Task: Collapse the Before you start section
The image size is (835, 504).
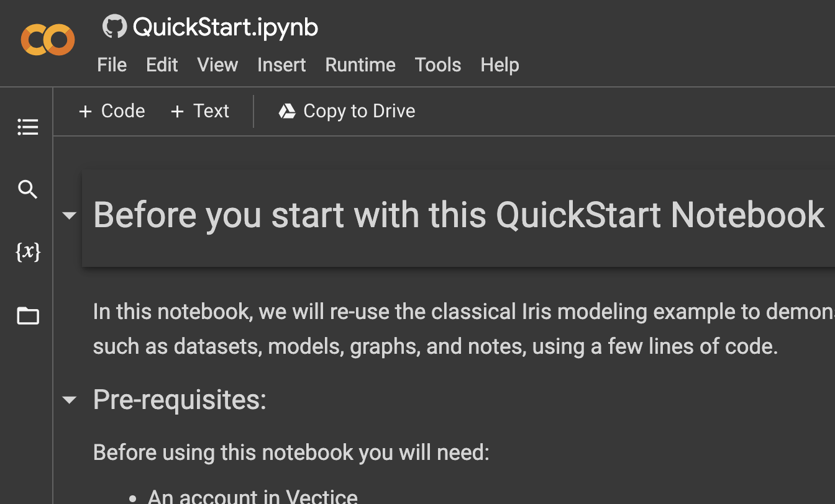Action: pyautogui.click(x=70, y=215)
